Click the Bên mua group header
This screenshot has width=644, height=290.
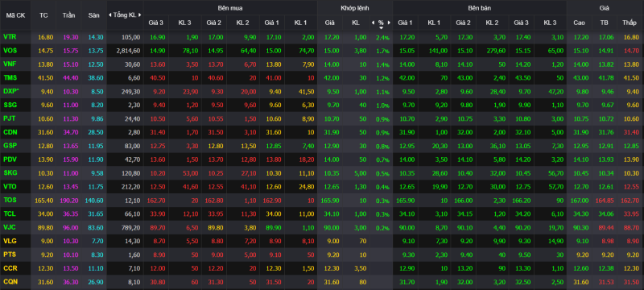coord(230,8)
